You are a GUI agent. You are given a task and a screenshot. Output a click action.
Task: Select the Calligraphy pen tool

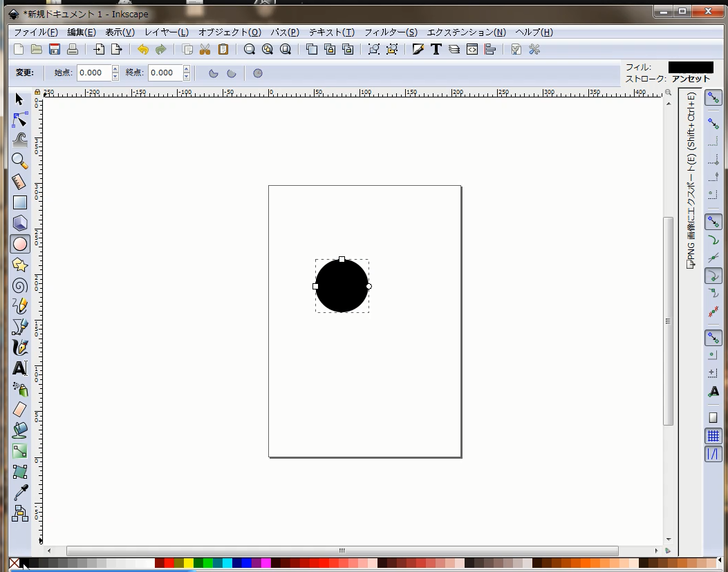click(x=20, y=347)
